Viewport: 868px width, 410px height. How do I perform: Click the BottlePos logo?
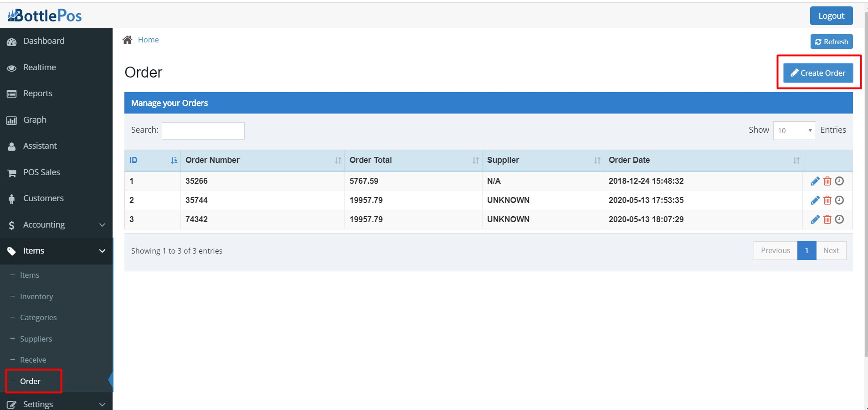[45, 16]
